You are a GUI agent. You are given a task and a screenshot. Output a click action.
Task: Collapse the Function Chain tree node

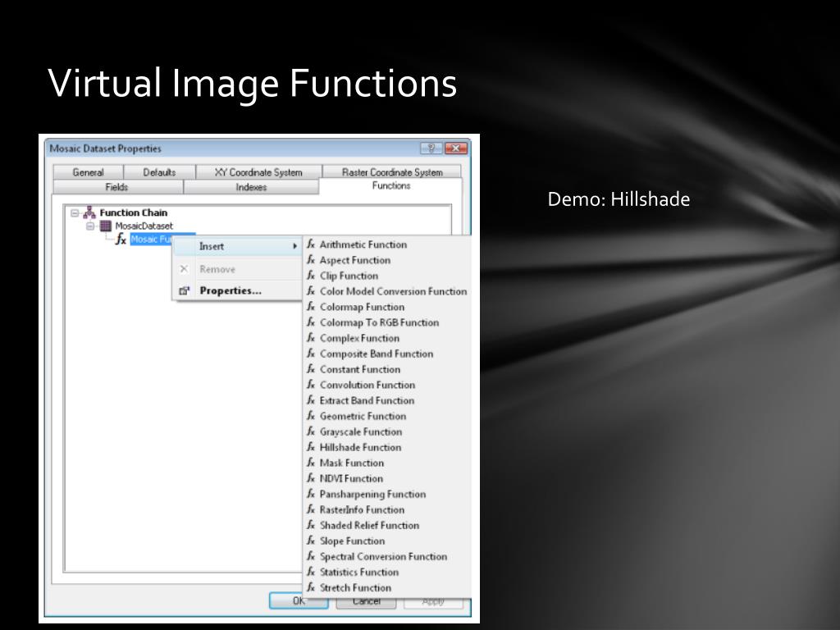click(x=75, y=212)
